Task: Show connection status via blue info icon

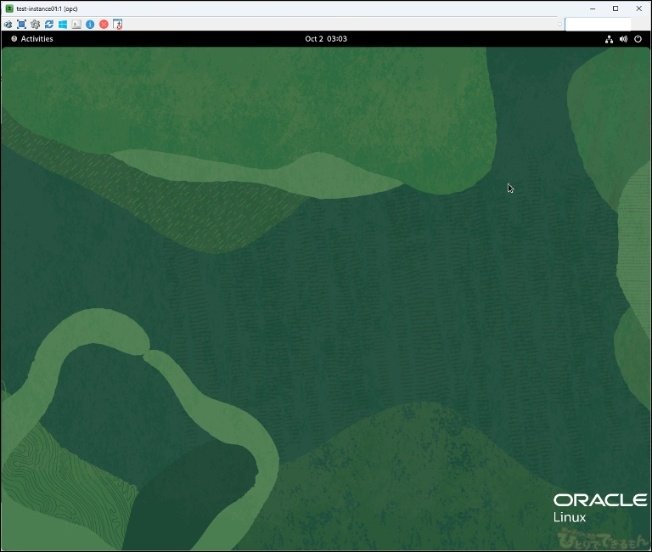Action: coord(90,23)
